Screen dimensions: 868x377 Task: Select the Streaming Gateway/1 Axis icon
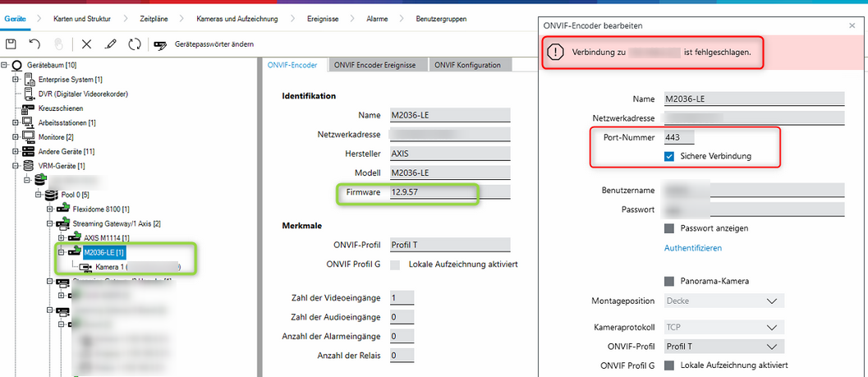pyautogui.click(x=64, y=223)
